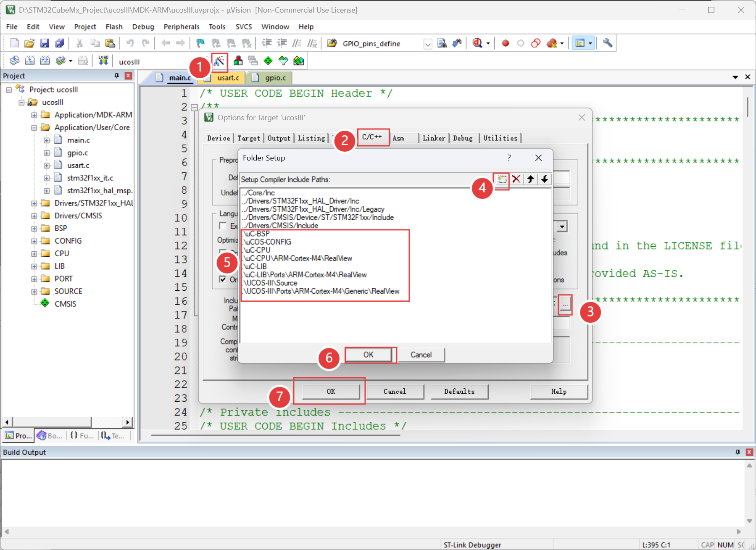Expand the Application/MDK-ARM group

coord(34,115)
